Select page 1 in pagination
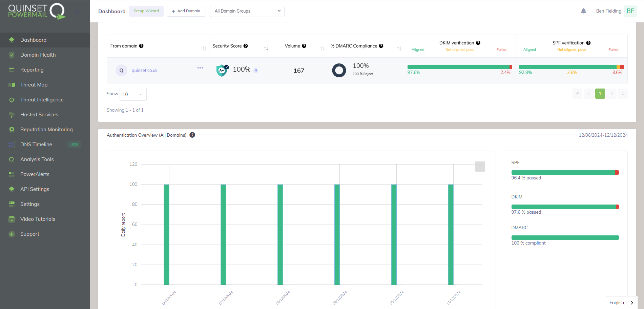644x309 pixels. [x=600, y=94]
